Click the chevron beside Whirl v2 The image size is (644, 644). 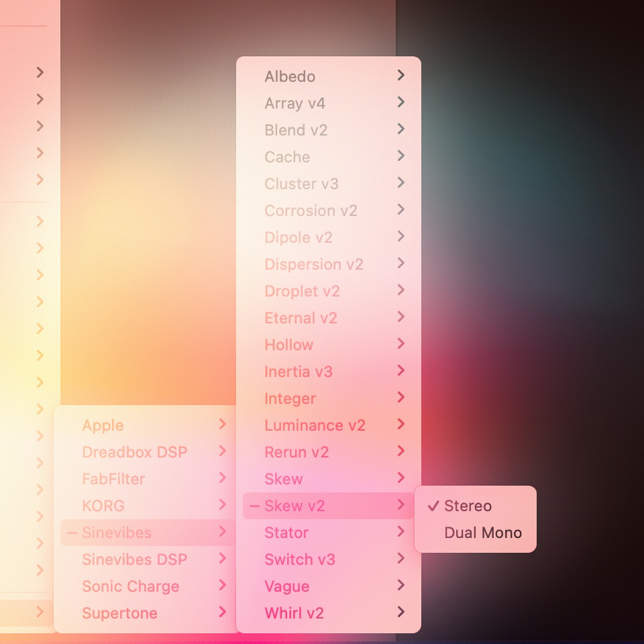point(401,612)
